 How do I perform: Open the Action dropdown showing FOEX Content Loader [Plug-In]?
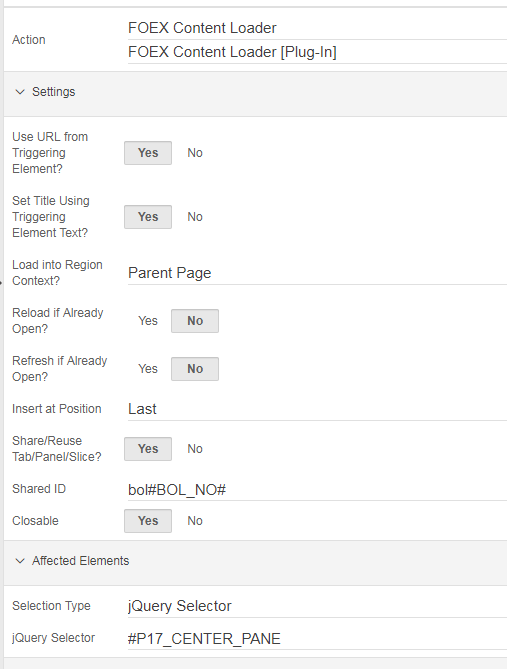(317, 52)
